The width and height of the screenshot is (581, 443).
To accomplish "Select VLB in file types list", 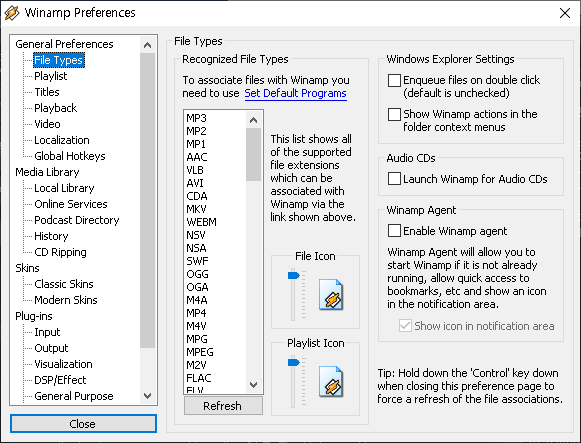I will pyautogui.click(x=195, y=170).
